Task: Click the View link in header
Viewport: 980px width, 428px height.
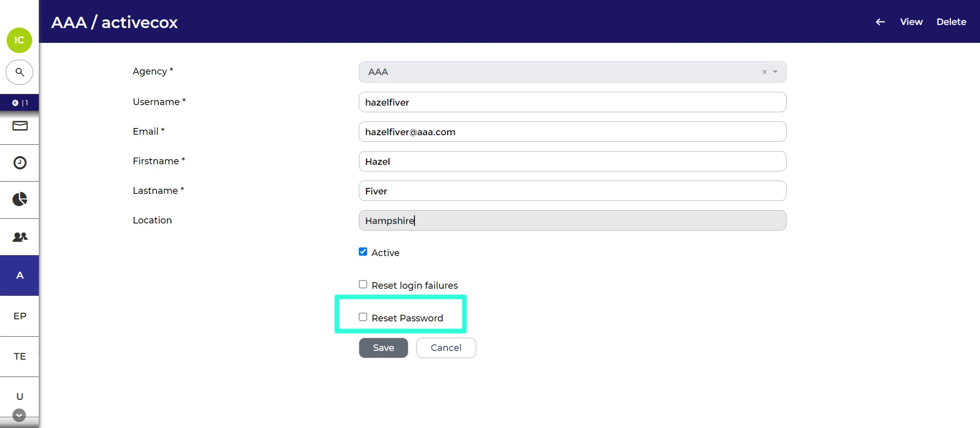Action: point(911,22)
